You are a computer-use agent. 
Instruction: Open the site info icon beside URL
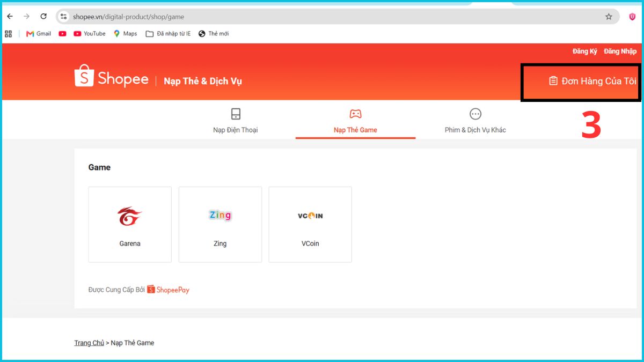tap(64, 17)
